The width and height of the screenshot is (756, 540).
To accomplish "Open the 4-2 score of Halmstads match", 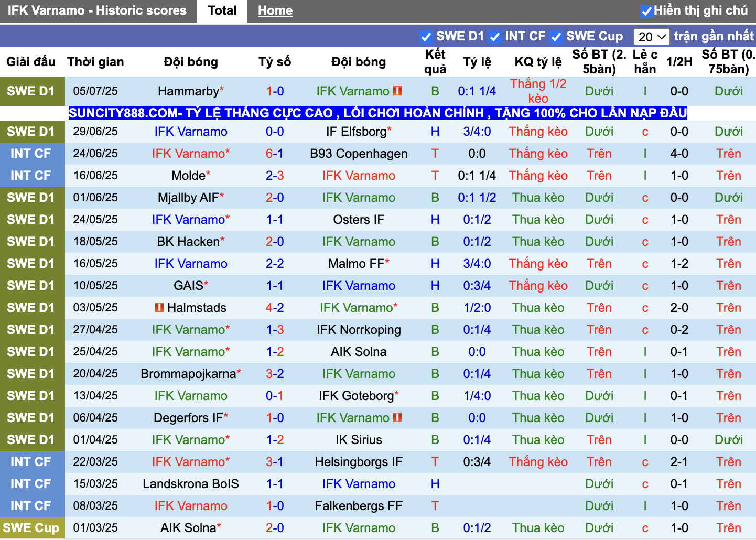I will pyautogui.click(x=275, y=308).
